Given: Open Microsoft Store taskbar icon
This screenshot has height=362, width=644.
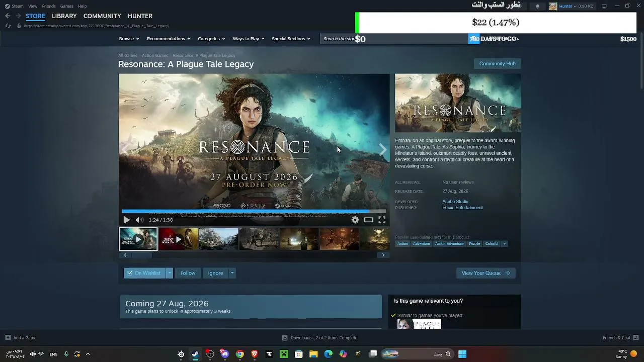Looking at the screenshot, I should [299, 354].
